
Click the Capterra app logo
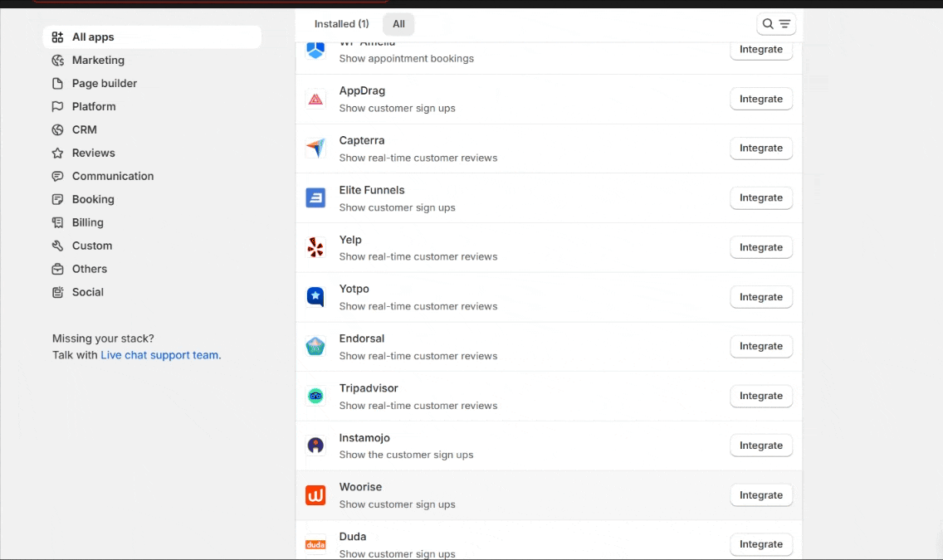click(x=315, y=149)
